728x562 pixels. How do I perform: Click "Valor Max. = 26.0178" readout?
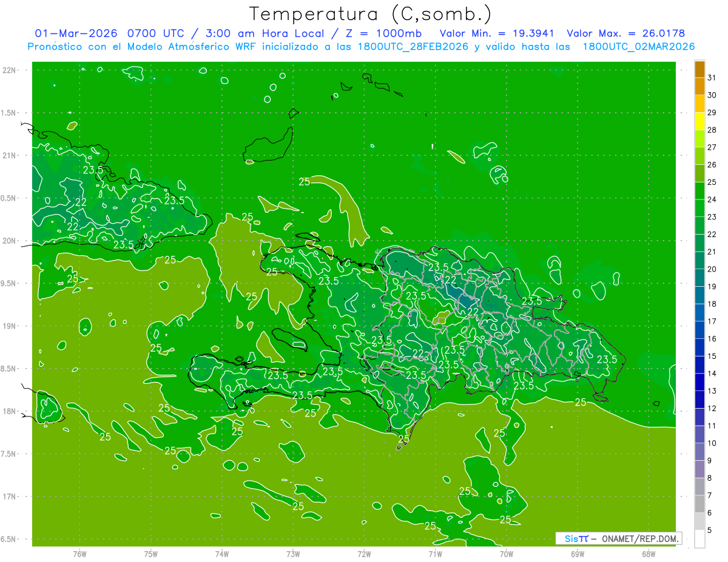627,33
